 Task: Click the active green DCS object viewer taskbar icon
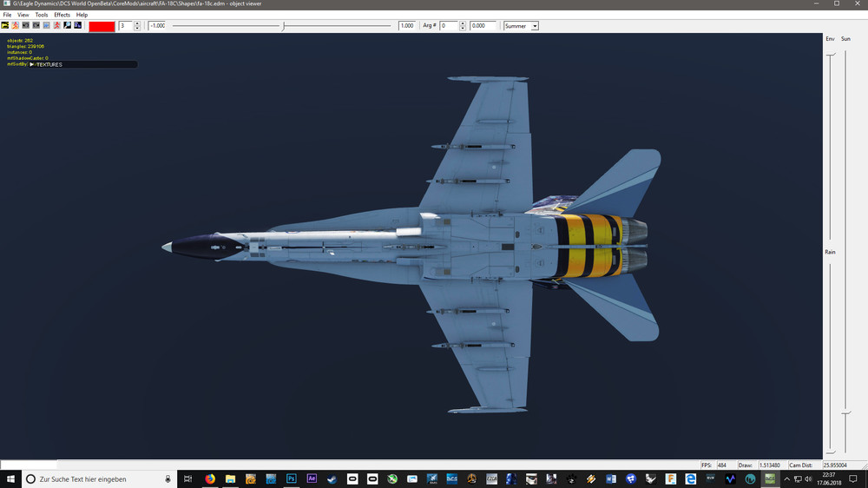pos(770,479)
